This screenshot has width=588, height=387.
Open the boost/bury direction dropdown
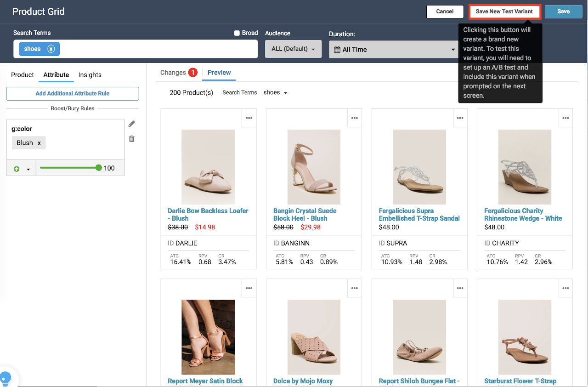click(21, 169)
